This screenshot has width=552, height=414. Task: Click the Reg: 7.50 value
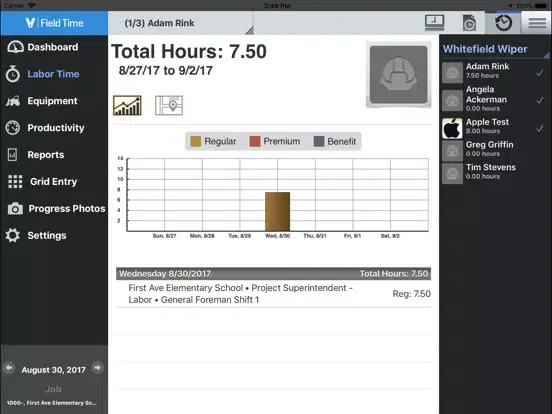(x=412, y=294)
